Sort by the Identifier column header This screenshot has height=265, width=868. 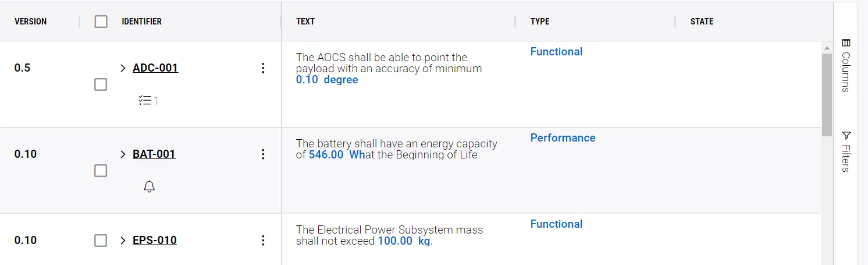(x=141, y=22)
